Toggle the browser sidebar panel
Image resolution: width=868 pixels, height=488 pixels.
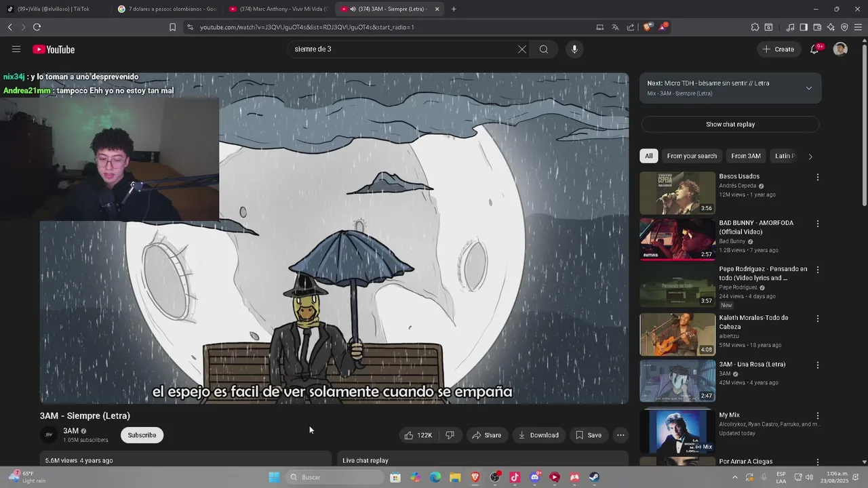click(x=804, y=27)
